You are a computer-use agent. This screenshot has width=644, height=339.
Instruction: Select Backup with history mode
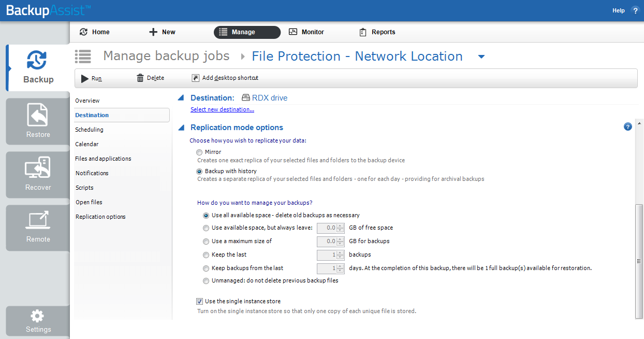(x=199, y=171)
